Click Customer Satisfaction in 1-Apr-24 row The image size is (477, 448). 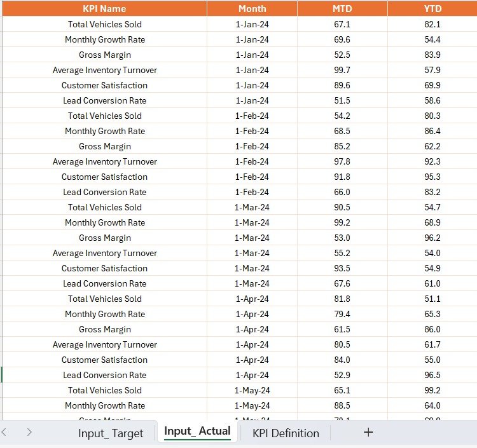pos(105,360)
